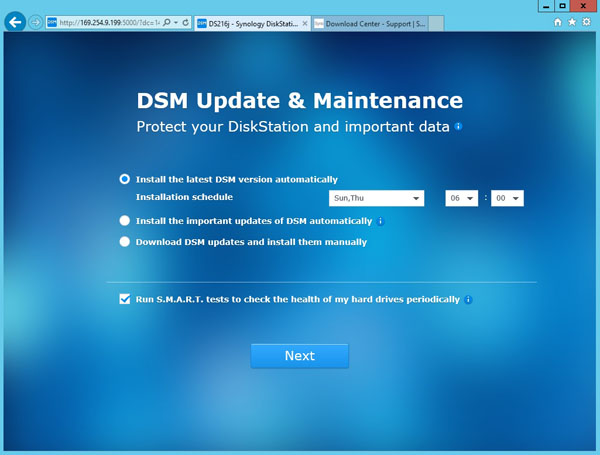The image size is (600, 455).
Task: Open the browser Home icon
Action: tap(558, 22)
